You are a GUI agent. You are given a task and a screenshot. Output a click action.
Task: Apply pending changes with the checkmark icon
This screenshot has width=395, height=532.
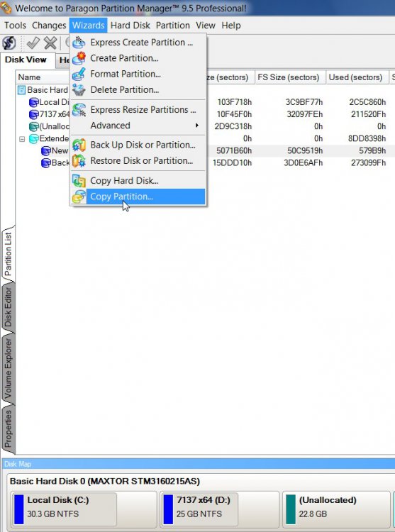pos(33,43)
